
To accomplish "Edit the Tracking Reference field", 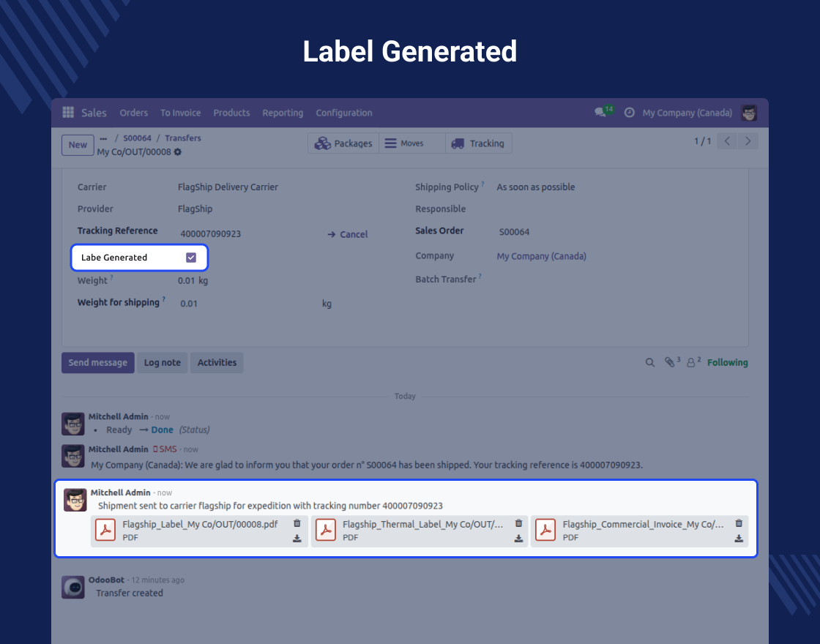I will pyautogui.click(x=248, y=233).
